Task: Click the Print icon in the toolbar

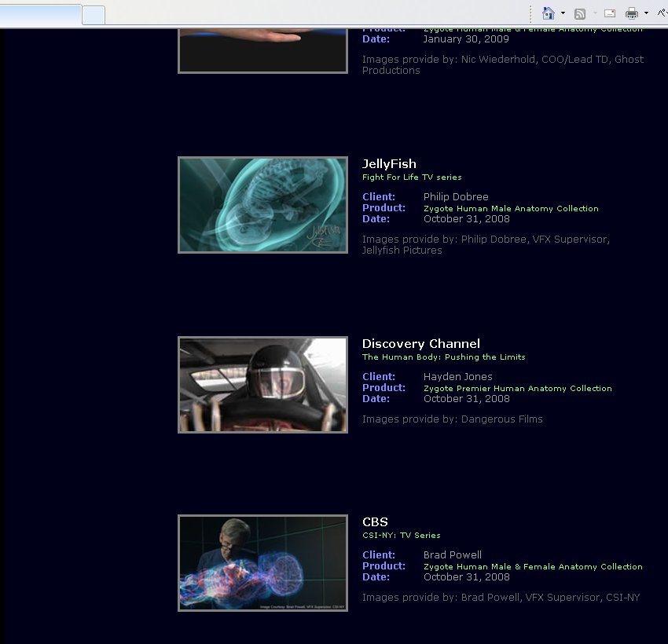Action: click(631, 13)
